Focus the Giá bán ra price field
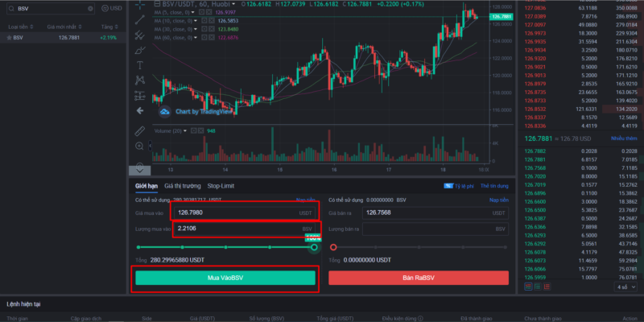644x322 pixels. (x=436, y=213)
